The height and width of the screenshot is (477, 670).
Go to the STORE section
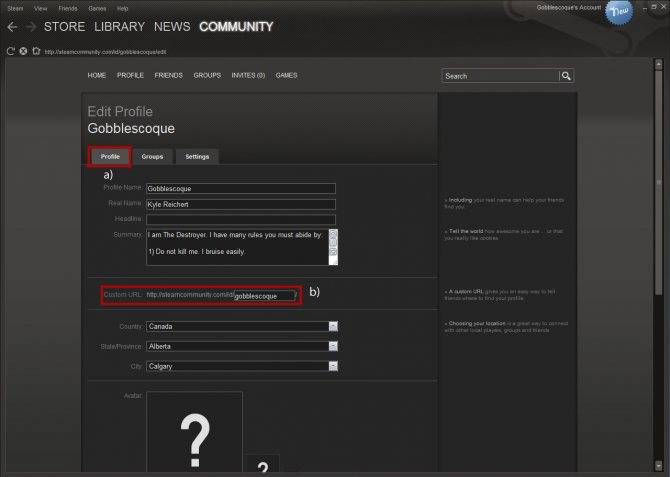coord(65,26)
